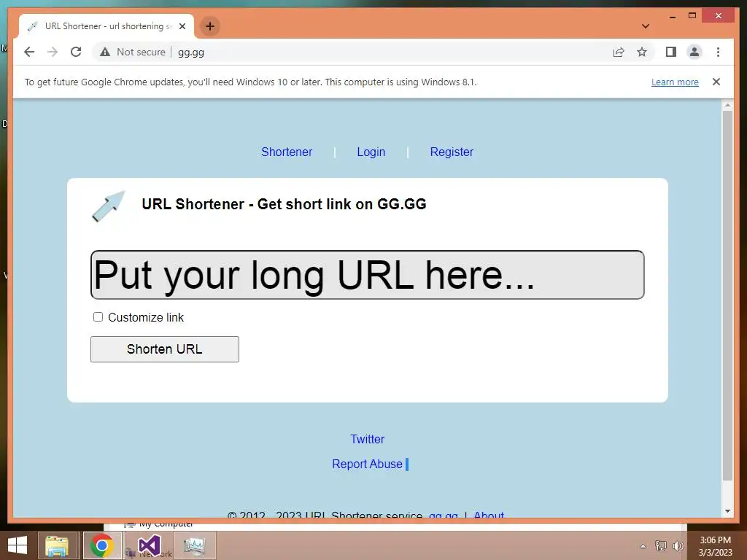Open Chrome's three-dot menu
The width and height of the screenshot is (747, 560).
pyautogui.click(x=718, y=52)
